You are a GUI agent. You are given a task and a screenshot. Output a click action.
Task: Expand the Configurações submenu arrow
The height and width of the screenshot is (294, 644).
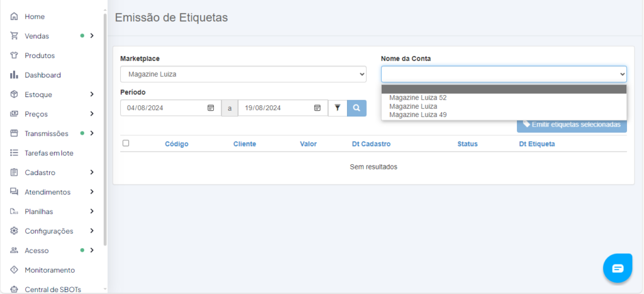[x=92, y=230]
